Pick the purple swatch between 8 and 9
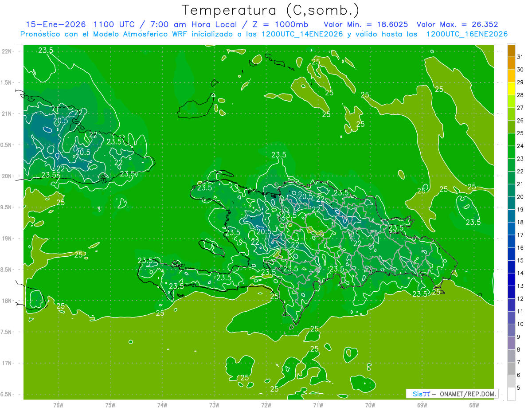The height and width of the screenshot is (411, 532). [x=511, y=343]
